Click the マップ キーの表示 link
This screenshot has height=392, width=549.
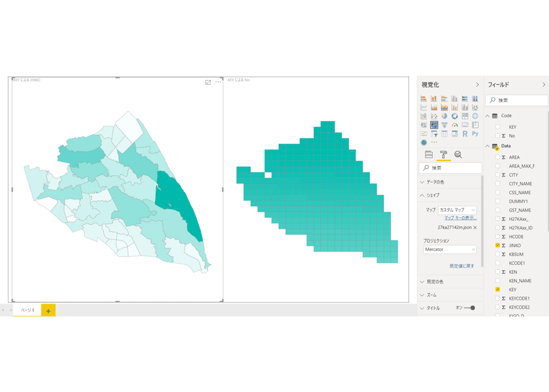tap(460, 218)
